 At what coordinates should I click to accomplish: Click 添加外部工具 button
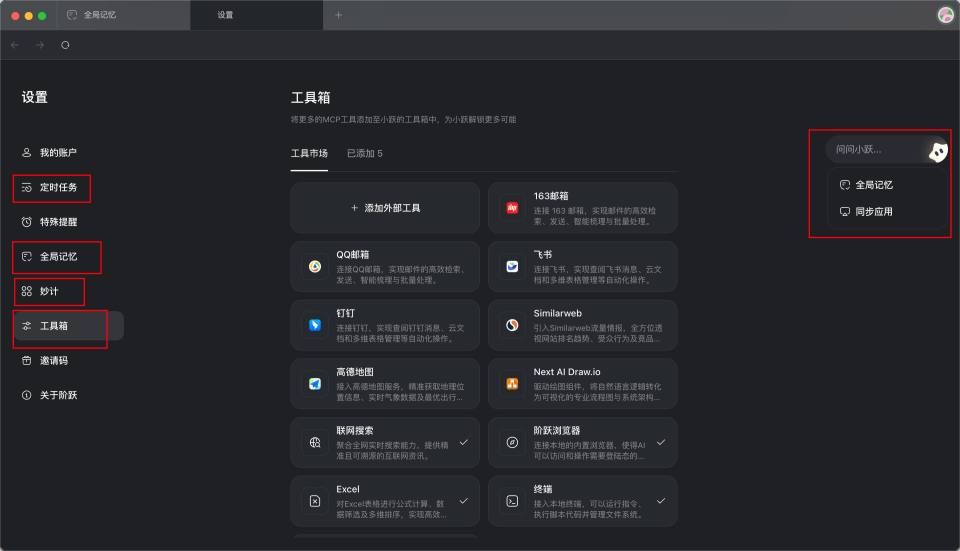[x=385, y=208]
